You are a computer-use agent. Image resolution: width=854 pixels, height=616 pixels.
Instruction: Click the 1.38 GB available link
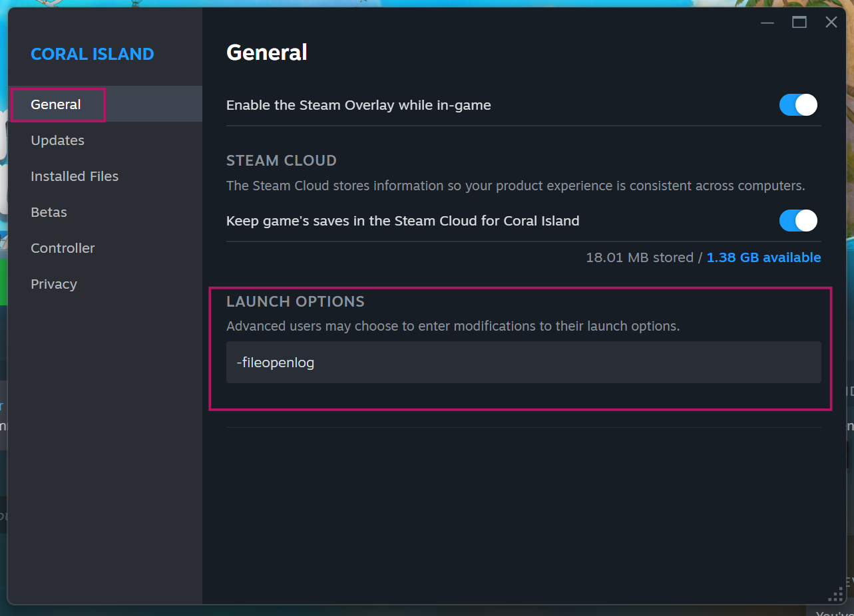763,257
